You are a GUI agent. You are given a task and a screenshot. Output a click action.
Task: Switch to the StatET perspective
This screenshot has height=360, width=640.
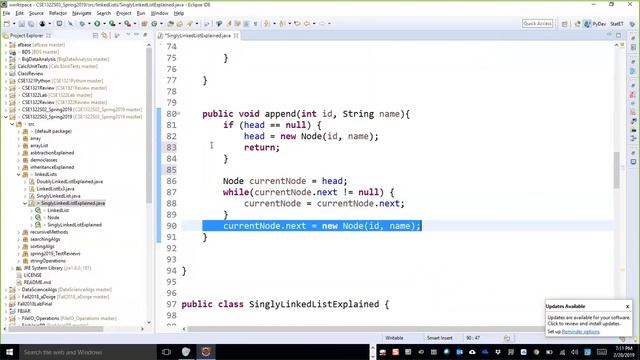pyautogui.click(x=617, y=24)
